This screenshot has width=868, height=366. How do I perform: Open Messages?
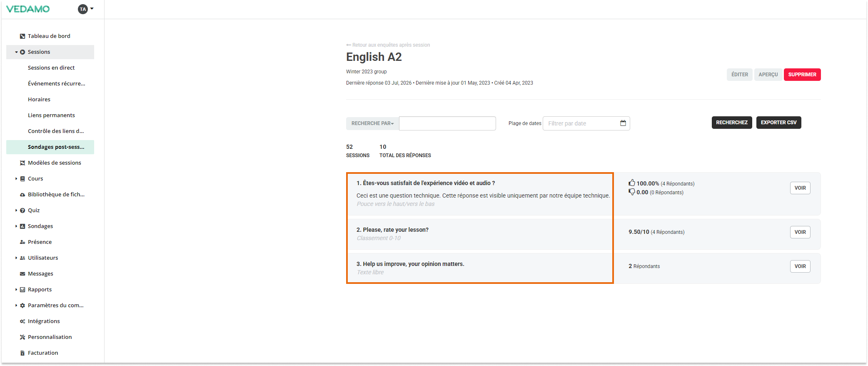point(40,274)
